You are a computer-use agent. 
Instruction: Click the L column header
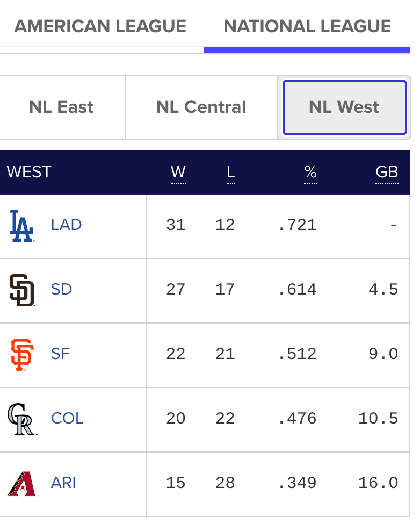231,172
